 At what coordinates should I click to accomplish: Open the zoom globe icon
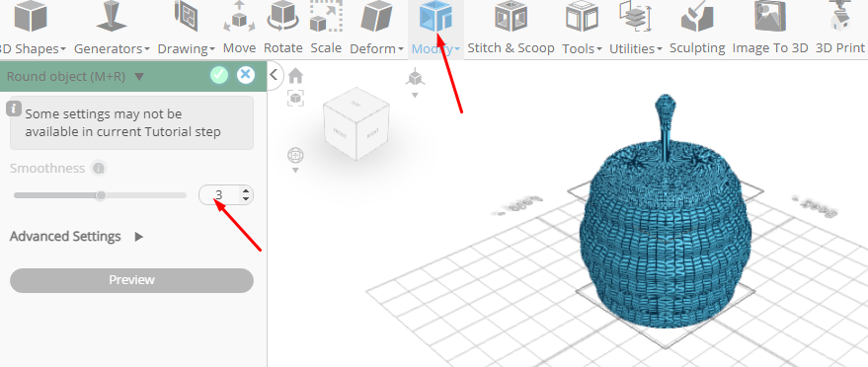[x=295, y=155]
